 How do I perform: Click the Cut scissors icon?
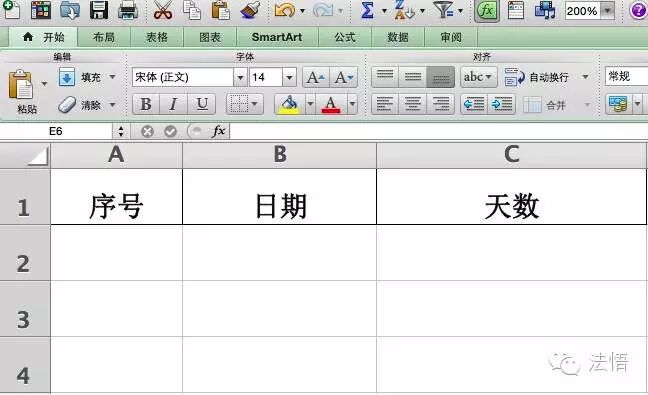(x=163, y=10)
